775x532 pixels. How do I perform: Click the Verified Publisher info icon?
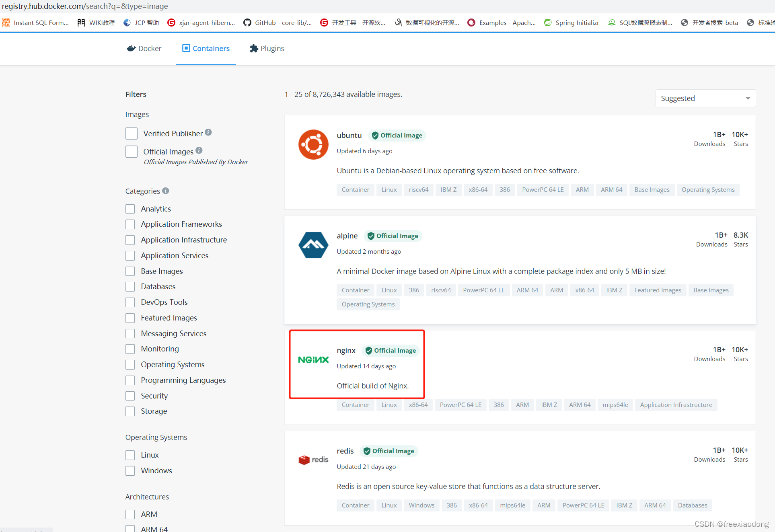coord(208,132)
